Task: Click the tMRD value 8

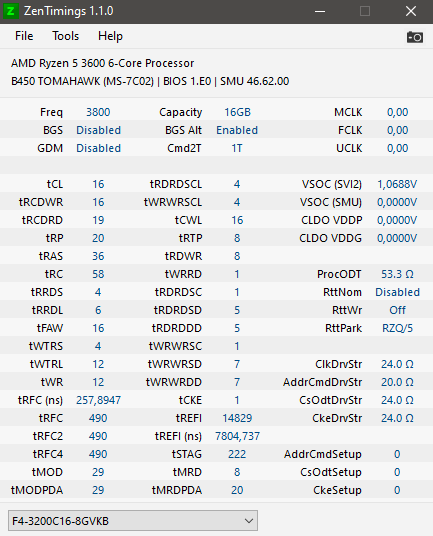Action: coord(237,472)
